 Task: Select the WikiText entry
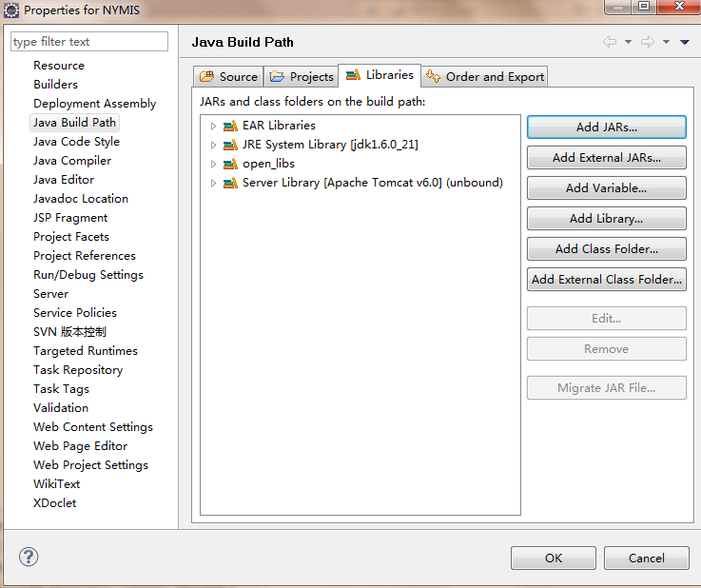pyautogui.click(x=57, y=484)
